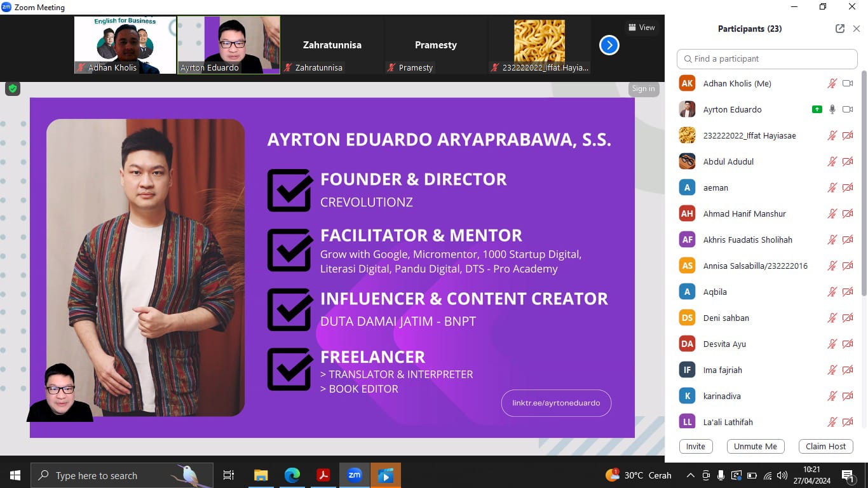The height and width of the screenshot is (488, 868).
Task: Click Ahmad Hanif Manshur's video-off icon
Action: point(847,213)
